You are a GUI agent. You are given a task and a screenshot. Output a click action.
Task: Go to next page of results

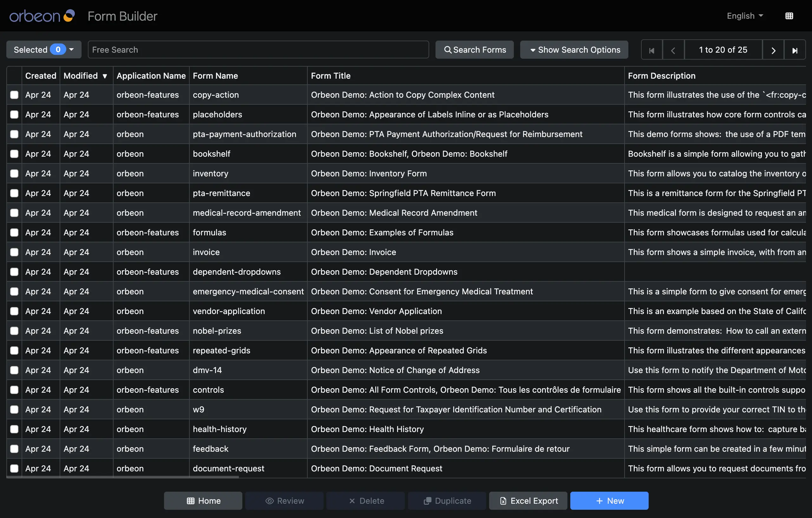(x=773, y=50)
